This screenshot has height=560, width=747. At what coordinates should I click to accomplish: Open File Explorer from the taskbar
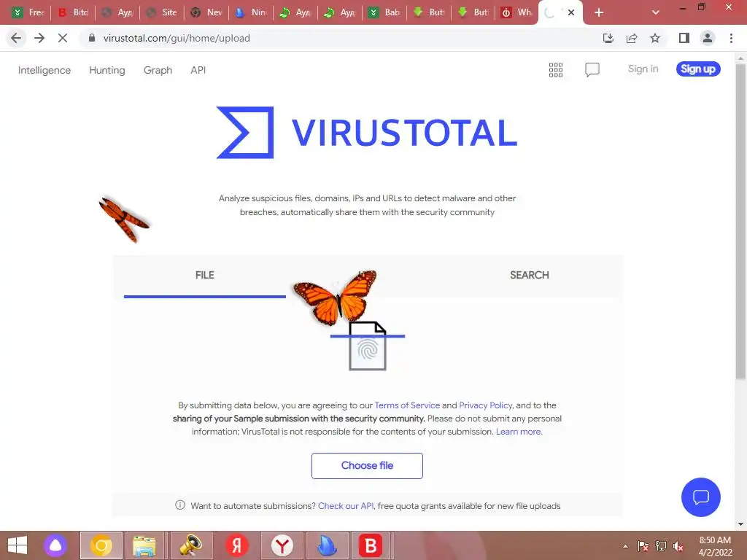click(x=144, y=545)
